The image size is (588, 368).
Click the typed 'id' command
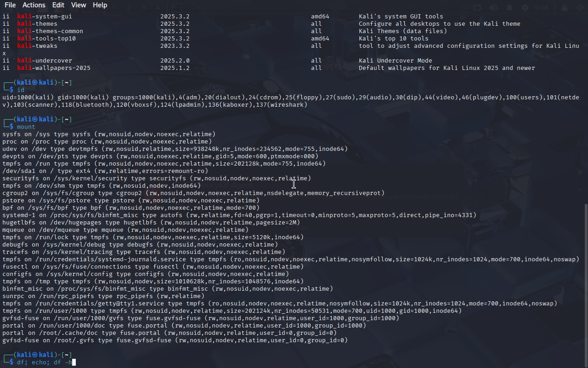click(x=21, y=90)
